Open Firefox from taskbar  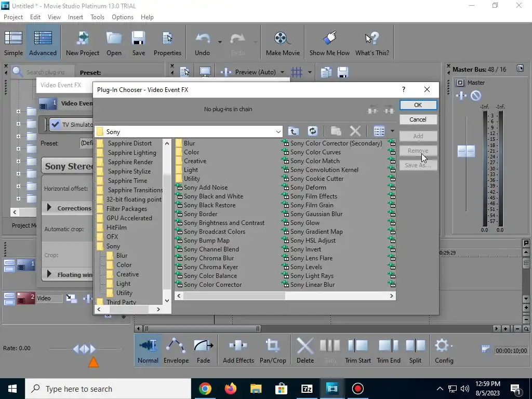point(230,389)
